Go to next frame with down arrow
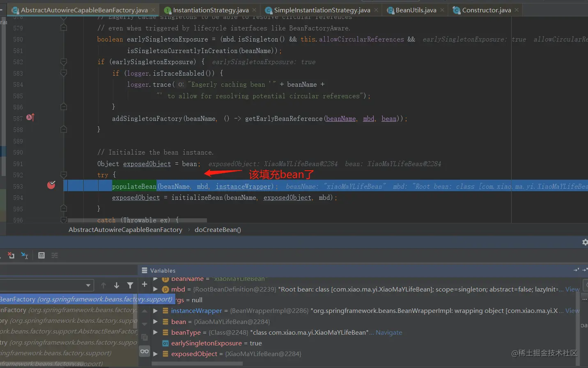This screenshot has height=368, width=588. [x=117, y=285]
